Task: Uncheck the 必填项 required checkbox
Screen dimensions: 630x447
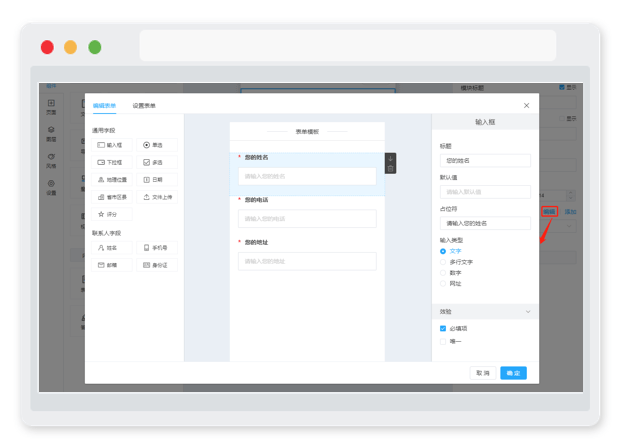Action: 443,328
